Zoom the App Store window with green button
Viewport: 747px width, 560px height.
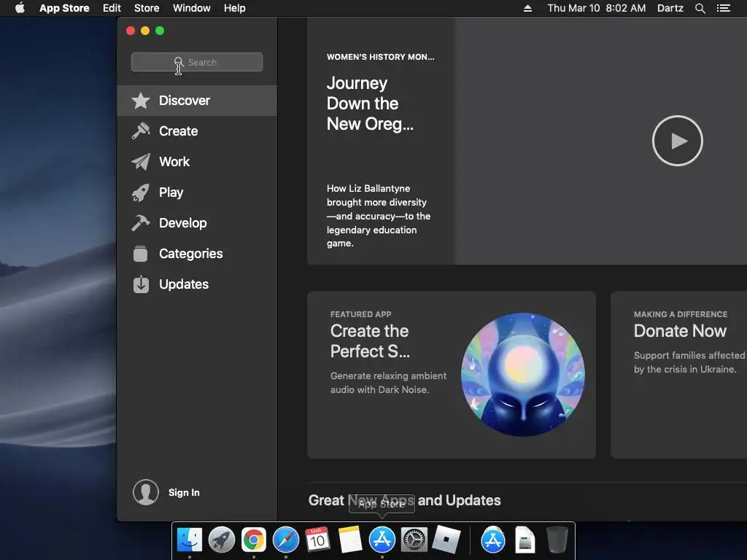point(160,31)
